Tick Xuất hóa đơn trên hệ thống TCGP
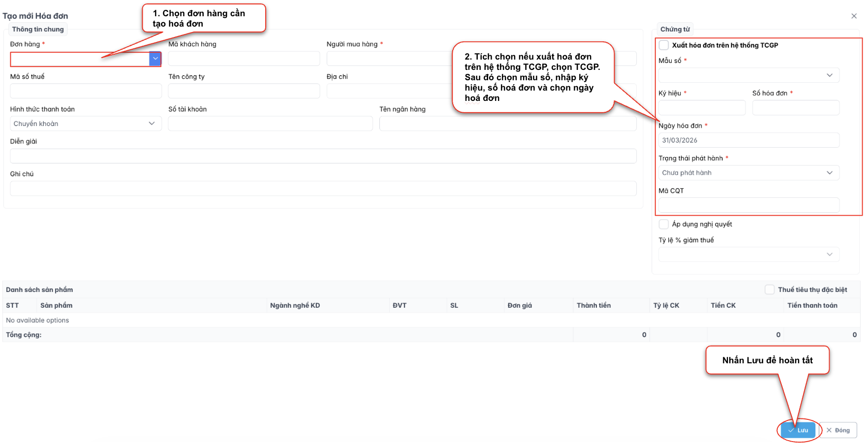The width and height of the screenshot is (868, 446). 664,45
